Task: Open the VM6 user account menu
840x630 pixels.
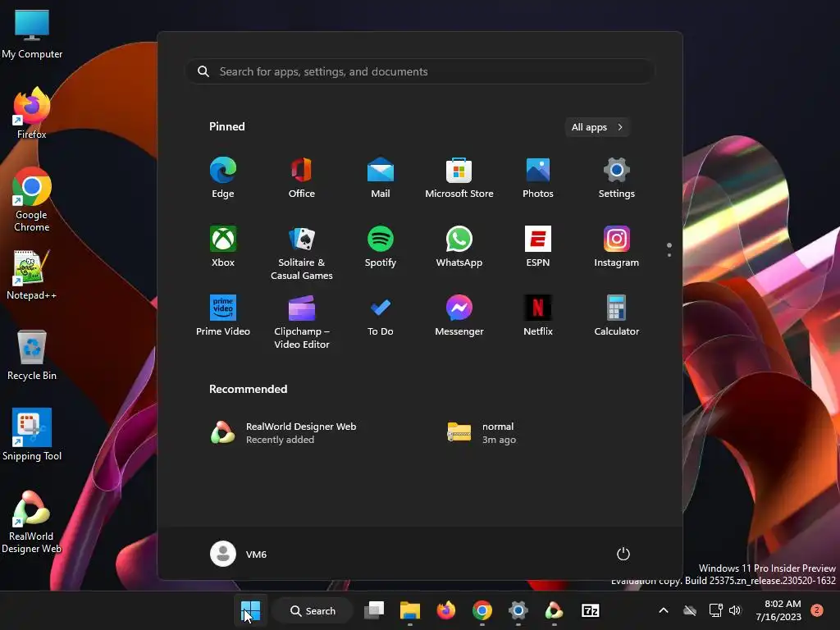Action: point(239,554)
